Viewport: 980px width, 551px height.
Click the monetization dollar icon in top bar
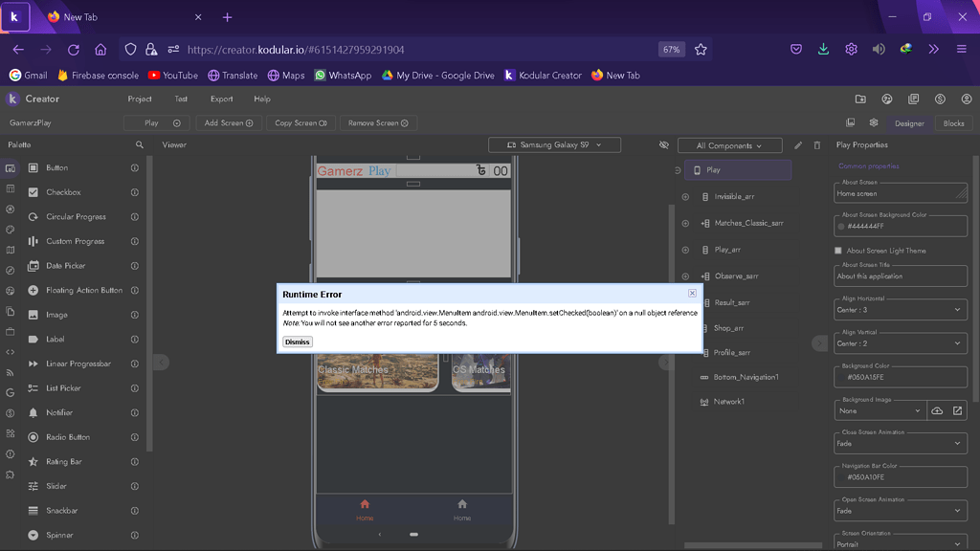tap(940, 98)
